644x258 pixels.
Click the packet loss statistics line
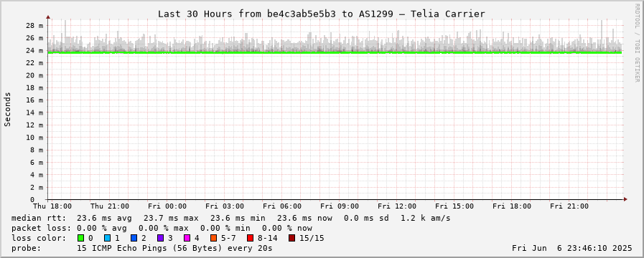tap(162, 228)
